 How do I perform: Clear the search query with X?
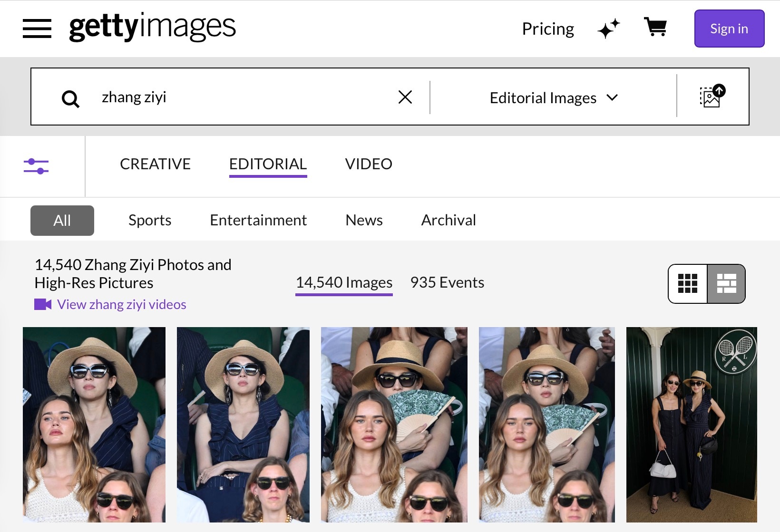(x=405, y=97)
